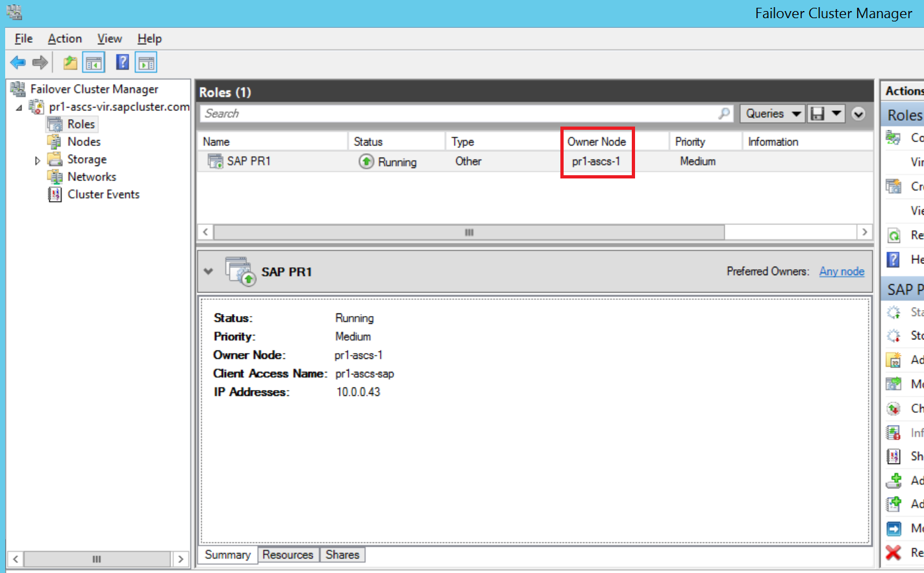Image resolution: width=924 pixels, height=573 pixels.
Task: Switch to the Summary tab
Action: pos(227,554)
